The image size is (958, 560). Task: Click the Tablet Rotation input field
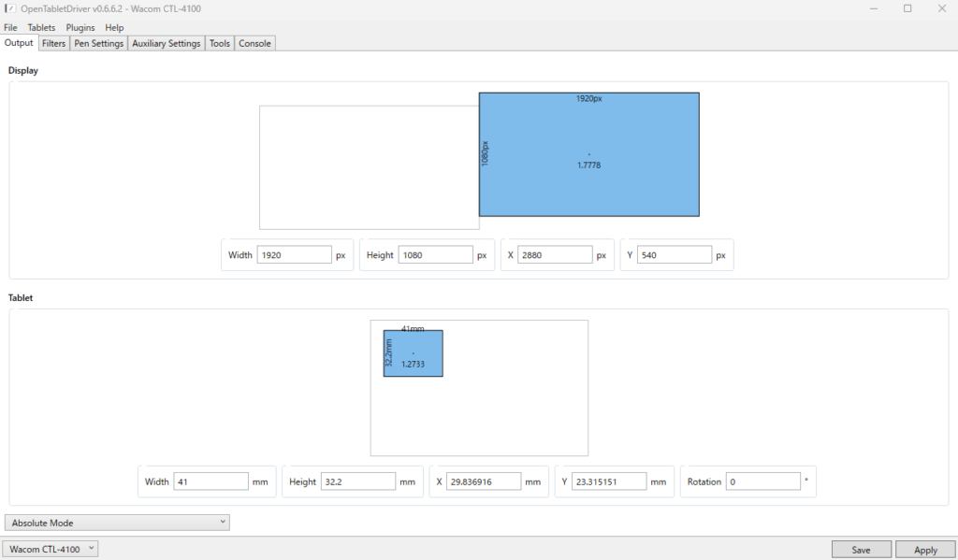(x=763, y=481)
